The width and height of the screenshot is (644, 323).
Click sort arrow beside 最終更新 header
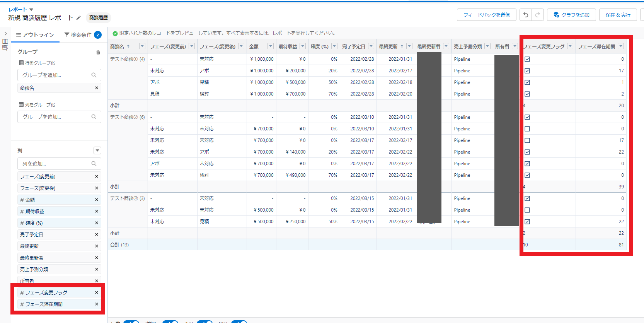[x=402, y=46]
